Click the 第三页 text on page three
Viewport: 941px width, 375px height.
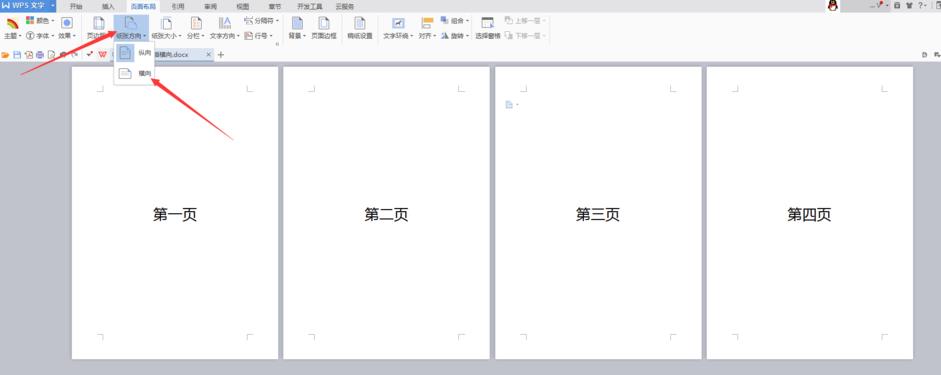[x=598, y=214]
